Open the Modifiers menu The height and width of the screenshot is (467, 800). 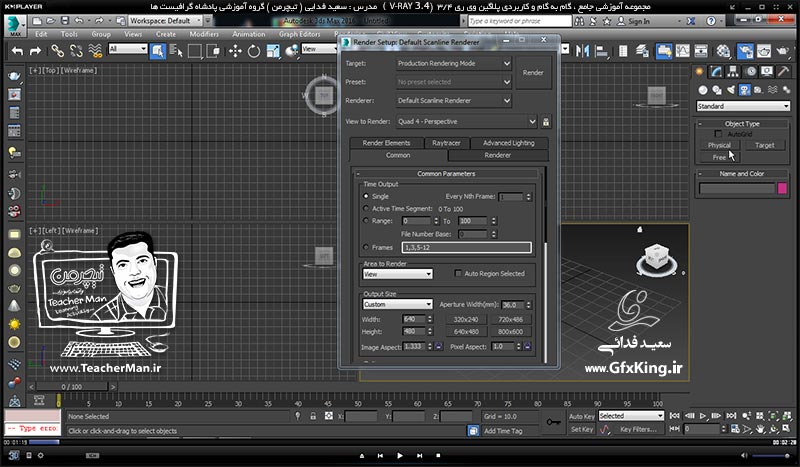[204, 34]
